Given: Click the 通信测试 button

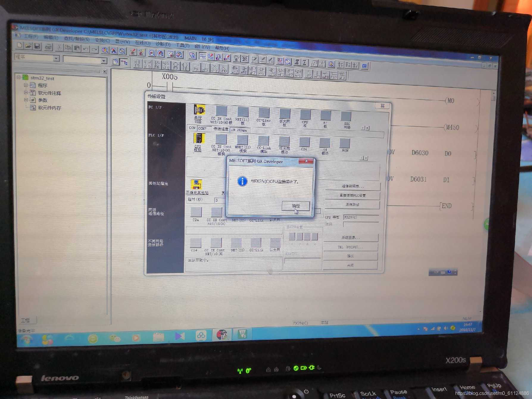Looking at the screenshot, I should [x=352, y=205].
